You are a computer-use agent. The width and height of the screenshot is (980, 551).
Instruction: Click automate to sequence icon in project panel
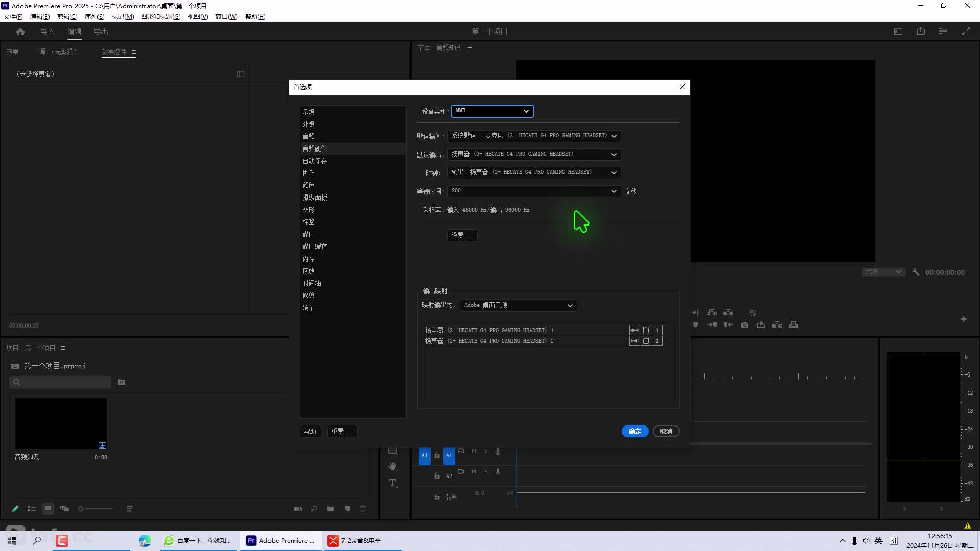(298, 509)
